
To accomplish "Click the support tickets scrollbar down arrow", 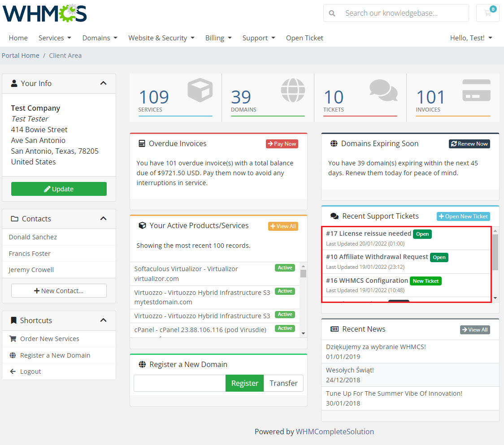I will pyautogui.click(x=495, y=298).
